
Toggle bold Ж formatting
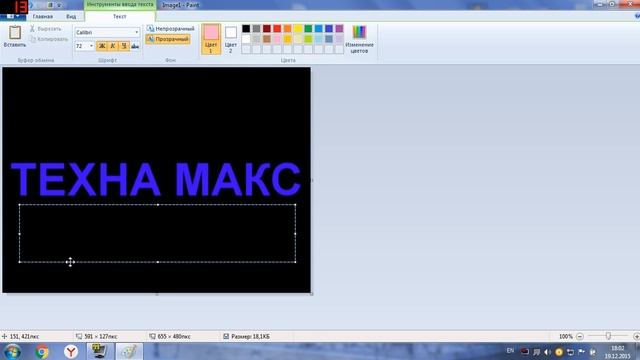click(x=102, y=46)
